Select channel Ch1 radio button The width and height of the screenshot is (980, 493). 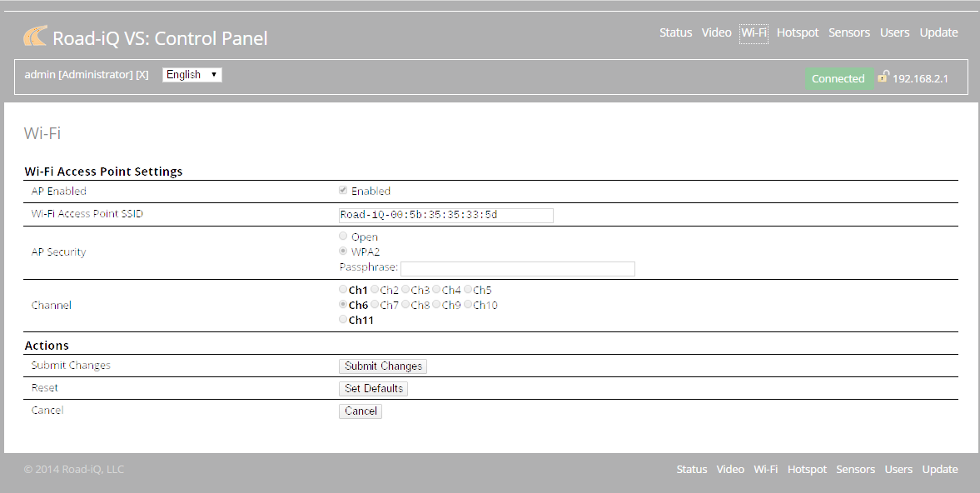pos(343,289)
